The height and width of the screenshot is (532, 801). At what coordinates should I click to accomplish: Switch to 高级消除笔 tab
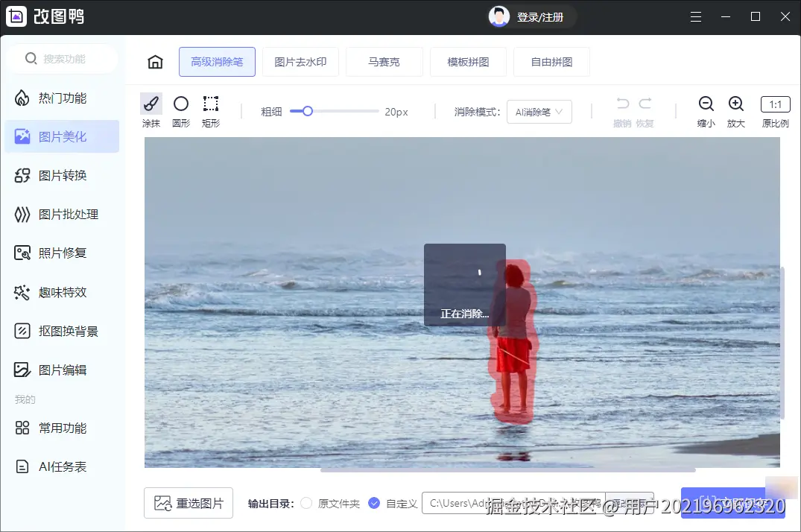(217, 62)
